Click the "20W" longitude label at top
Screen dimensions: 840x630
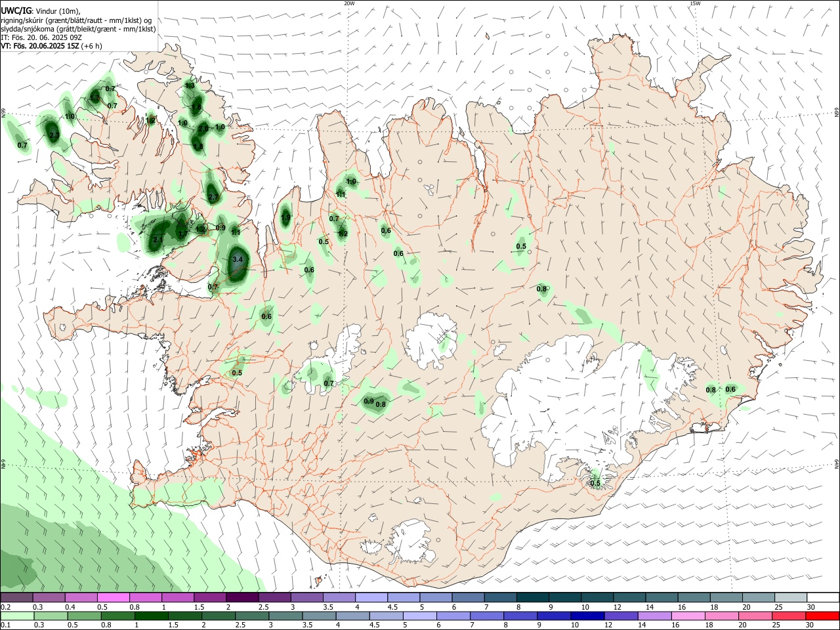[x=349, y=3]
